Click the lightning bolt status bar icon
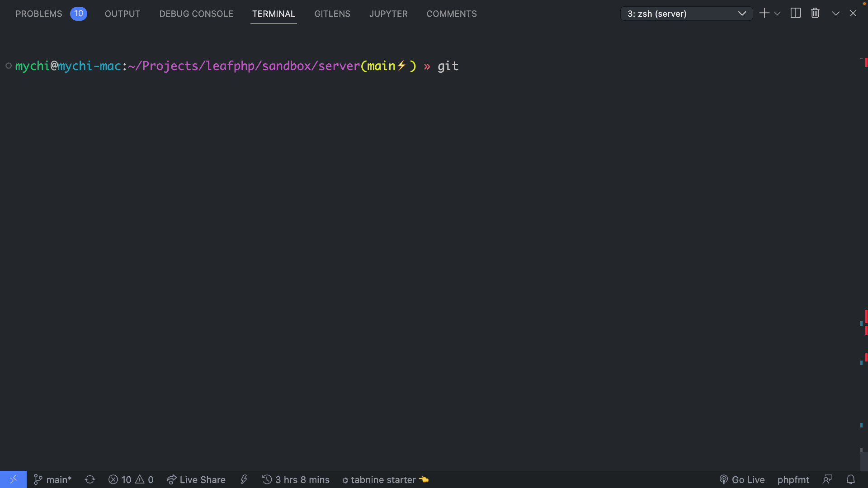The image size is (868, 488). pyautogui.click(x=244, y=480)
